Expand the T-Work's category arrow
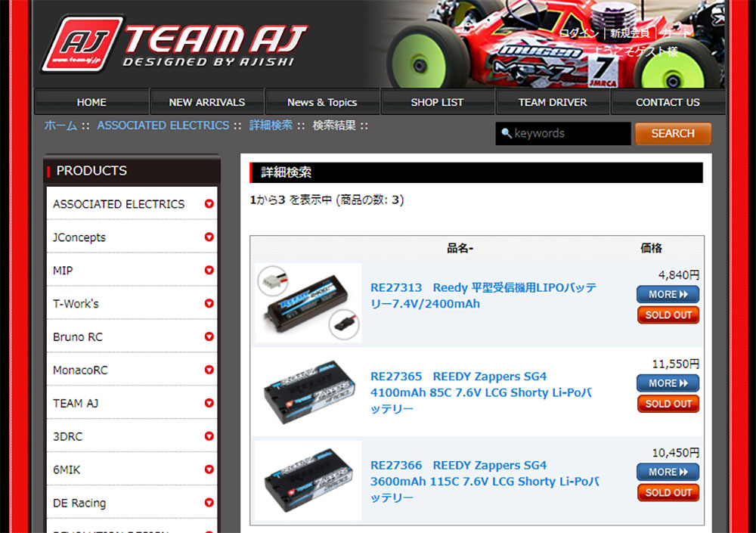 (x=209, y=303)
